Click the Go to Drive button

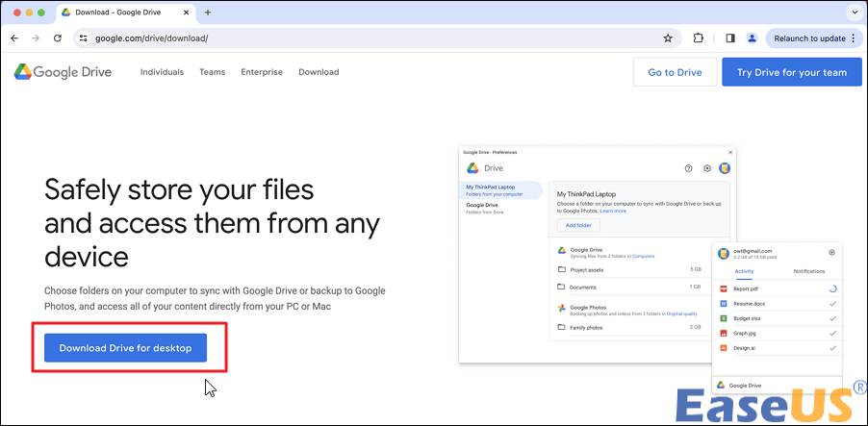tap(675, 72)
